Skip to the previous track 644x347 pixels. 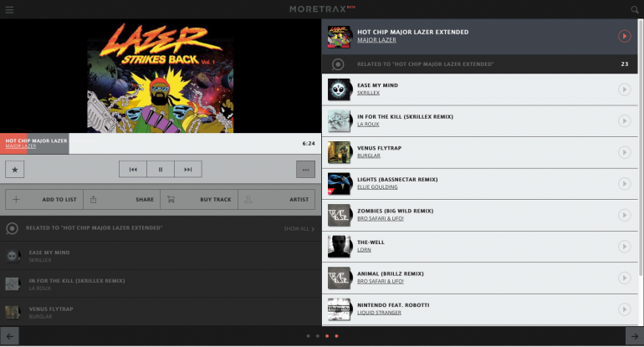click(133, 169)
